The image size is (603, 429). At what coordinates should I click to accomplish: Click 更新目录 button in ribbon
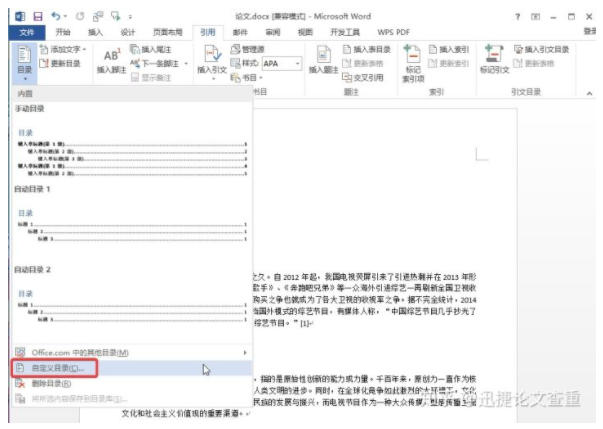[60, 63]
